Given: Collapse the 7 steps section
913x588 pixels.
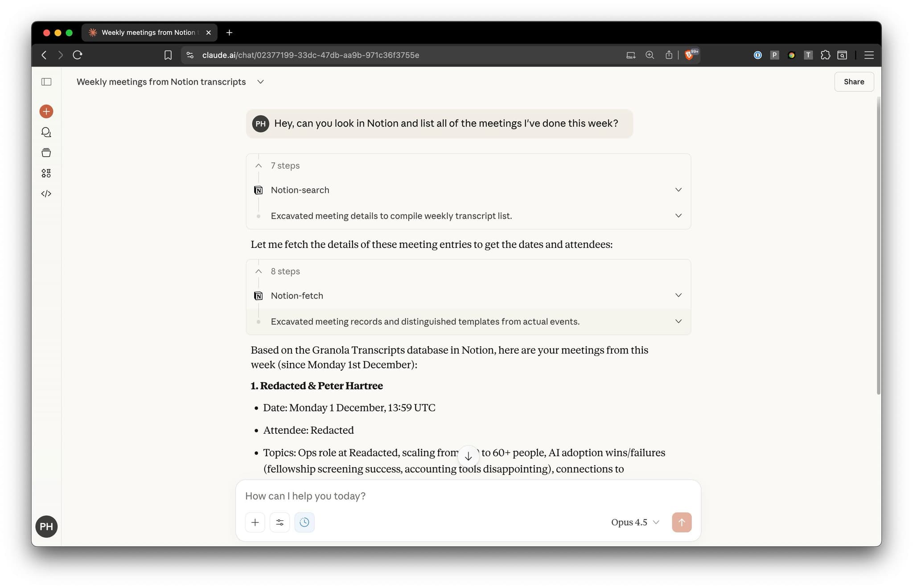Looking at the screenshot, I should click(259, 166).
